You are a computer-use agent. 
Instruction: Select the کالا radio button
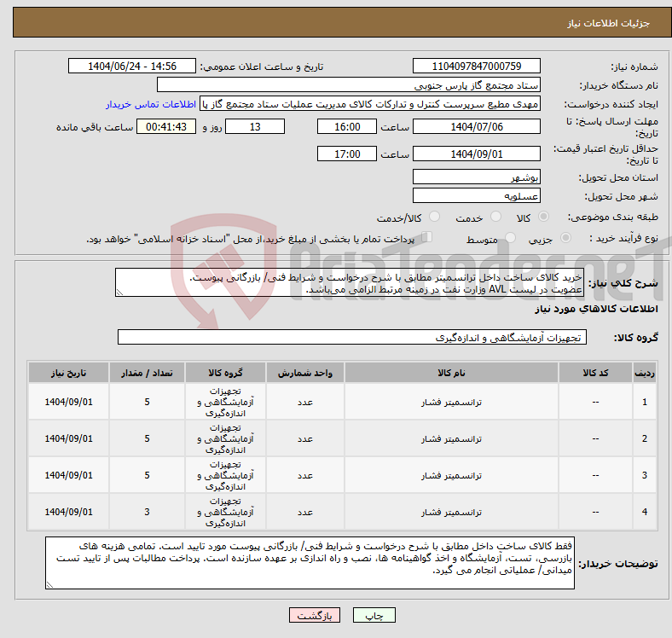[x=543, y=217]
